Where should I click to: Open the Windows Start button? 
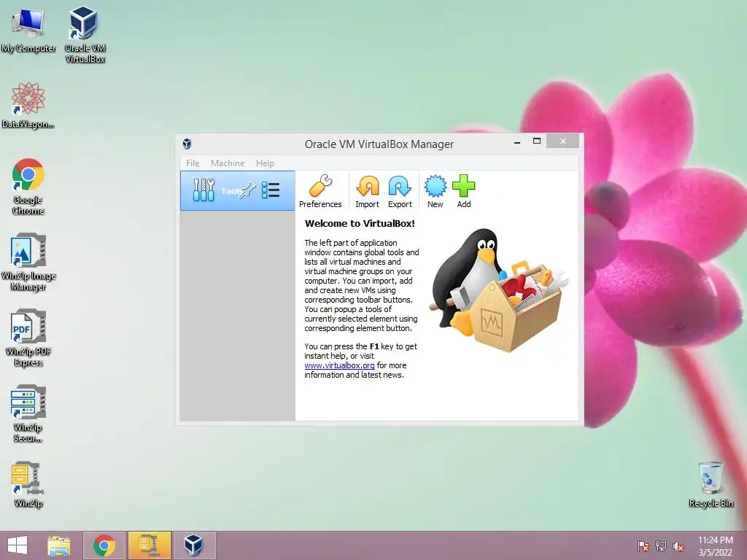(18, 545)
